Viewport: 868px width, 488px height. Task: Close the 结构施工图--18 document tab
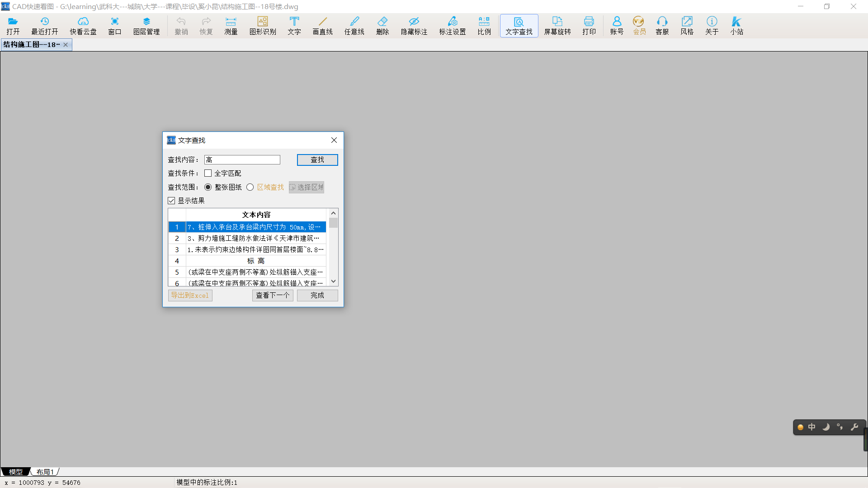pos(66,45)
